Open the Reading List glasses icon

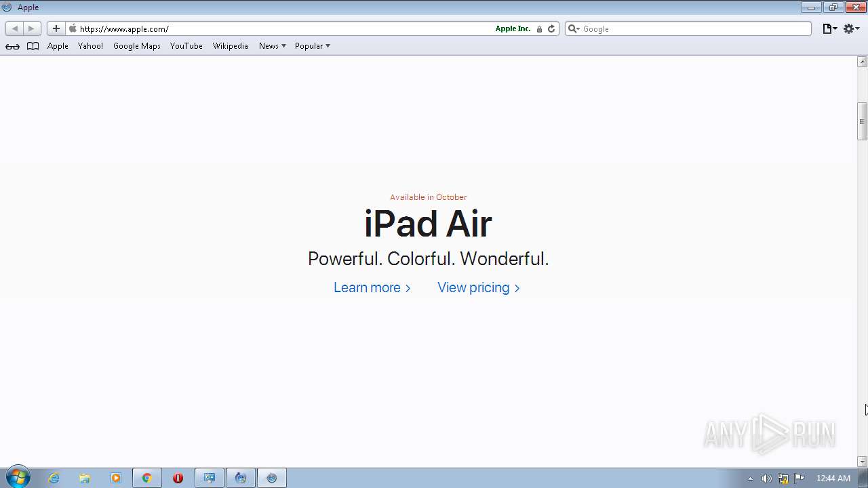click(12, 46)
